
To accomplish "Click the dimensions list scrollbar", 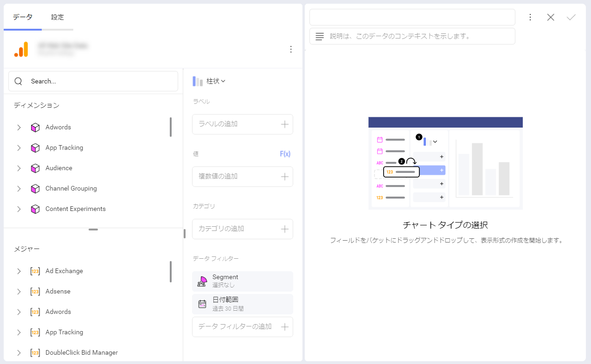I will point(171,127).
